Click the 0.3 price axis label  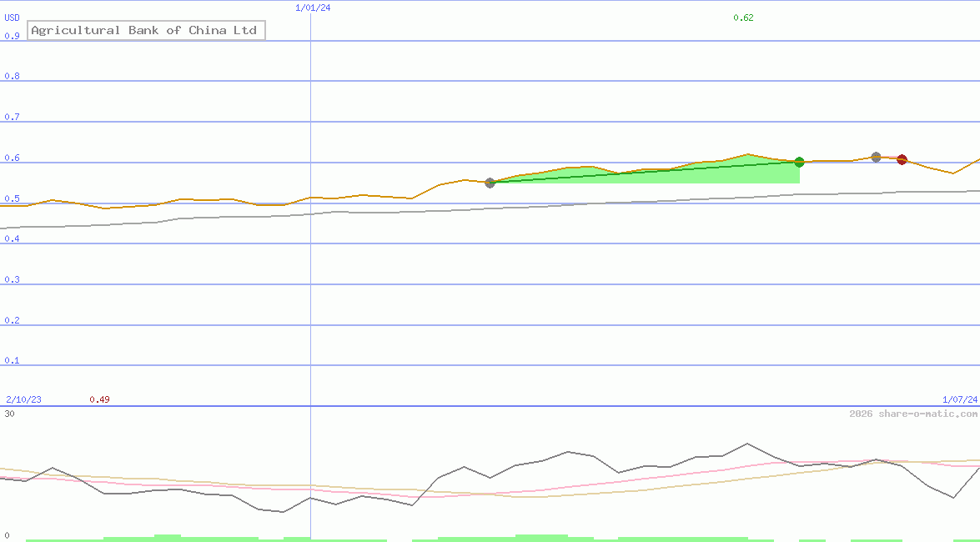[x=12, y=279]
